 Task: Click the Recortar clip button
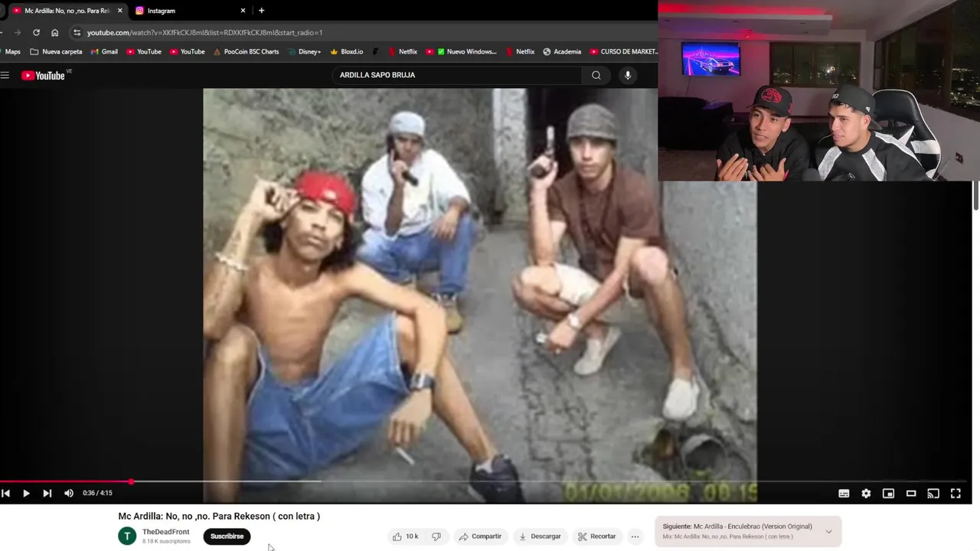596,536
